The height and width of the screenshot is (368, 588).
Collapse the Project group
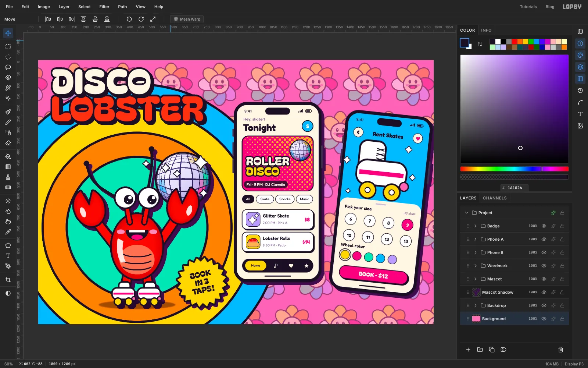click(x=467, y=213)
